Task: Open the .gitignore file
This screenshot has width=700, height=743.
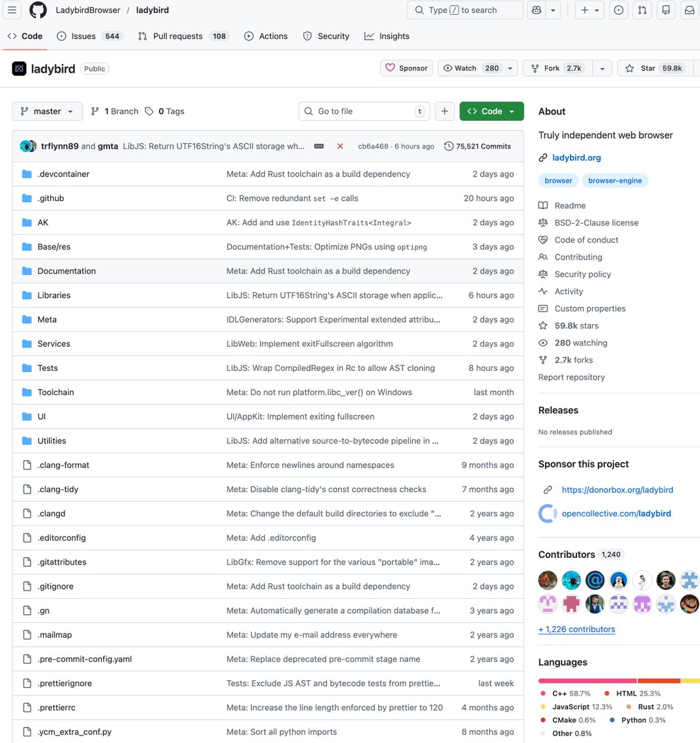Action: click(x=56, y=586)
